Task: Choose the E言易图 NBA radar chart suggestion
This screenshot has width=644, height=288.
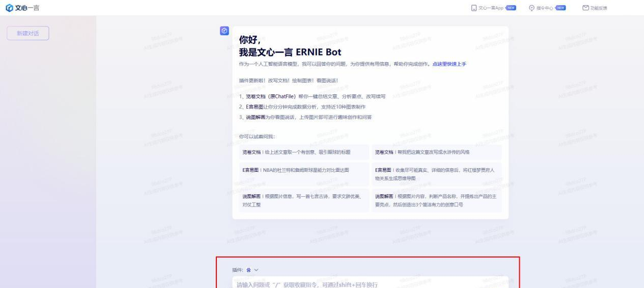Action: tap(304, 170)
